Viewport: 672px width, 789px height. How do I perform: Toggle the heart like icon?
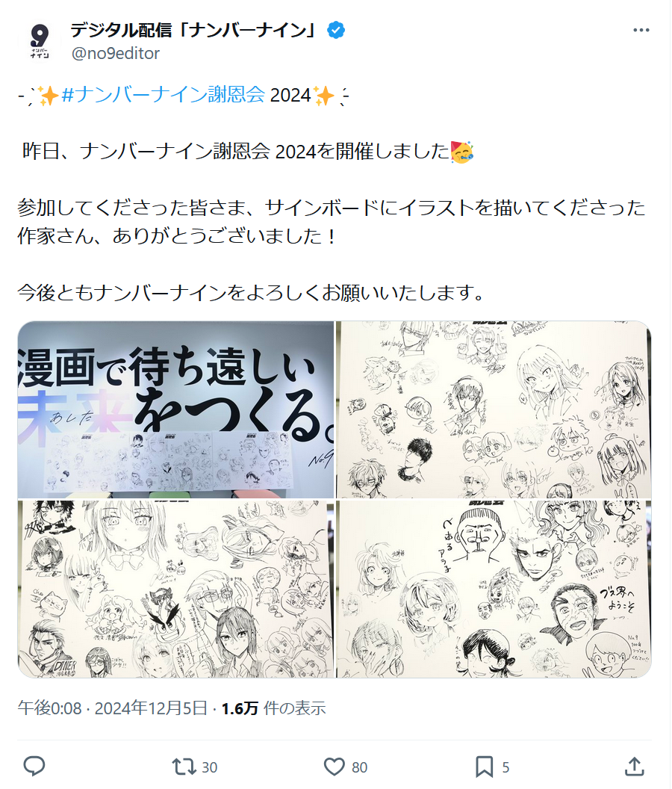334,767
